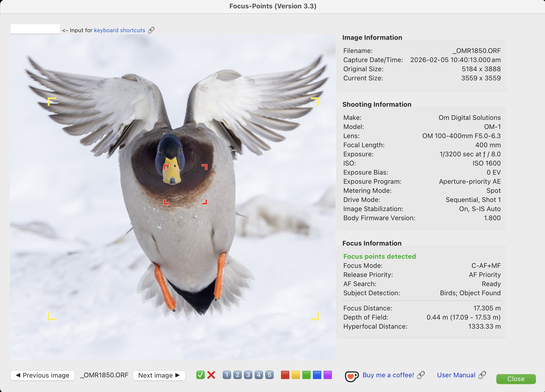This screenshot has width=545, height=392.
Task: Click the red X reject flag icon
Action: [211, 375]
